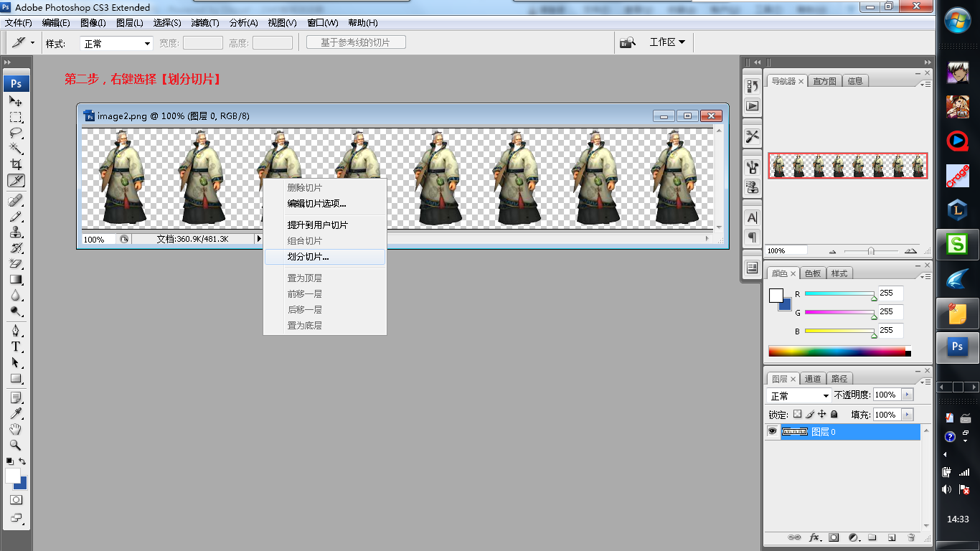The height and width of the screenshot is (551, 980).
Task: Switch to the 通道 channels tab
Action: (813, 379)
